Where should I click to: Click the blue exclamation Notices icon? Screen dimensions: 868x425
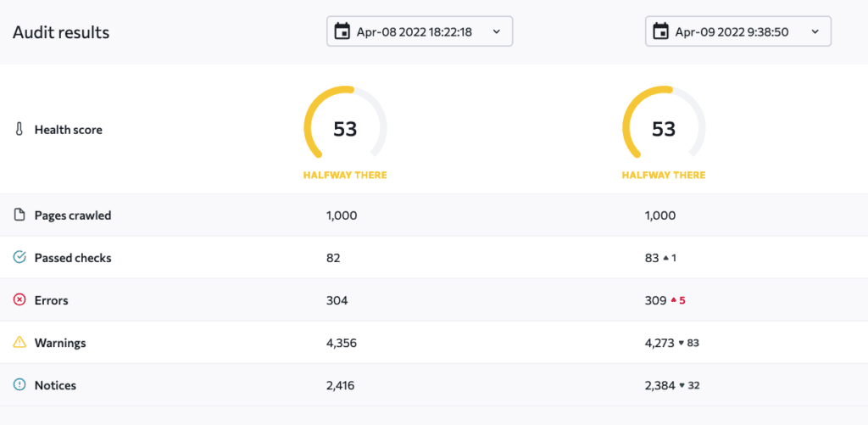[x=19, y=385]
